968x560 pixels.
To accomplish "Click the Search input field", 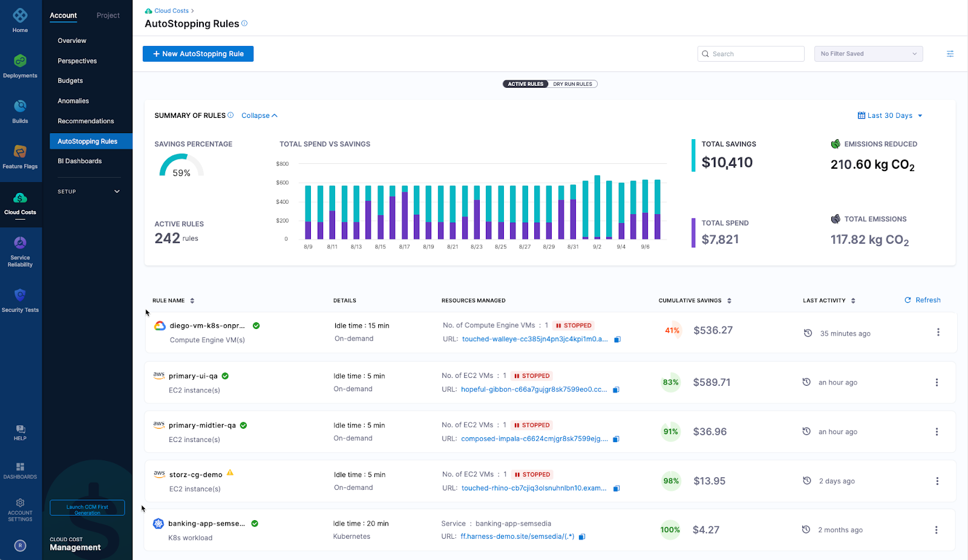I will 751,54.
